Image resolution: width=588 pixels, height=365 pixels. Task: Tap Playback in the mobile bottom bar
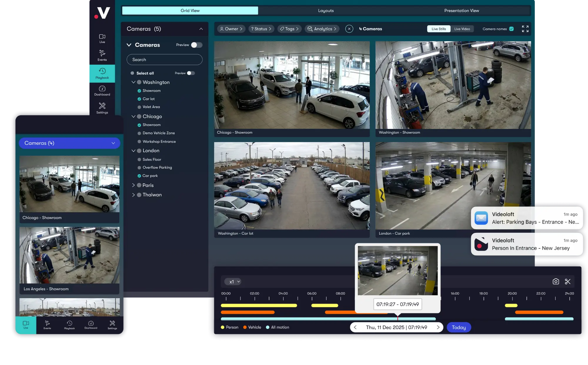pyautogui.click(x=69, y=325)
